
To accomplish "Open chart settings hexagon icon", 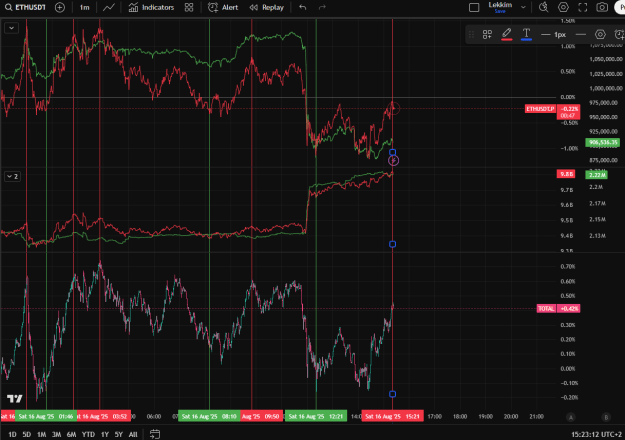I will pyautogui.click(x=563, y=7).
